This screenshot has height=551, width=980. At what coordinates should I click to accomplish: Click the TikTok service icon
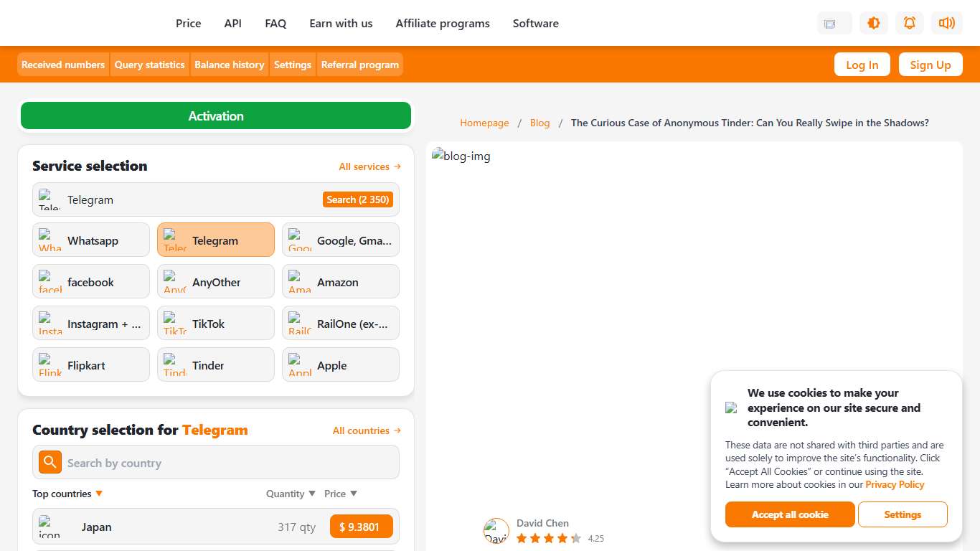174,323
